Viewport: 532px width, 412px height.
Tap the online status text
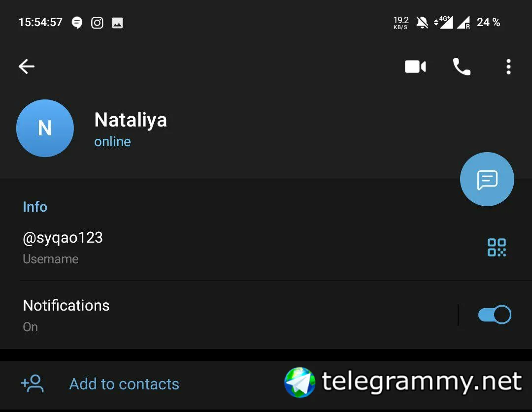[x=112, y=142]
